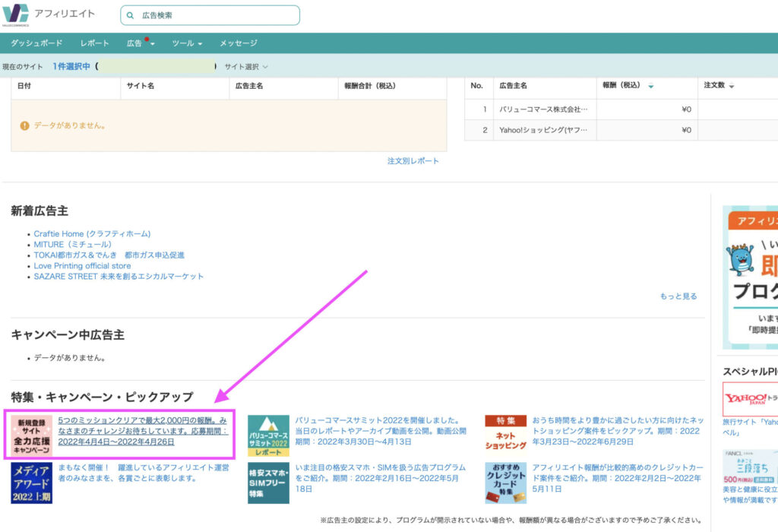778x532 pixels.
Task: Open MITURE (ミチュール) advertiser link
Action: [x=72, y=244]
